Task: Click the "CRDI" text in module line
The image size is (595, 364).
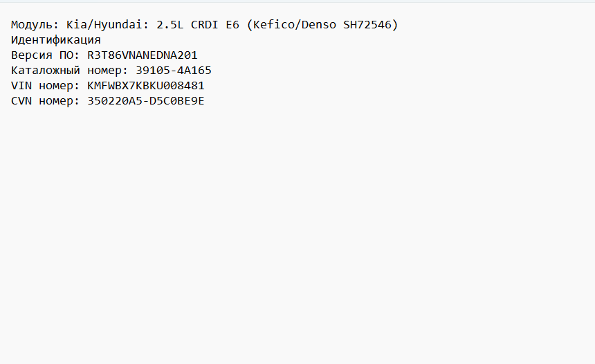Action: point(204,25)
